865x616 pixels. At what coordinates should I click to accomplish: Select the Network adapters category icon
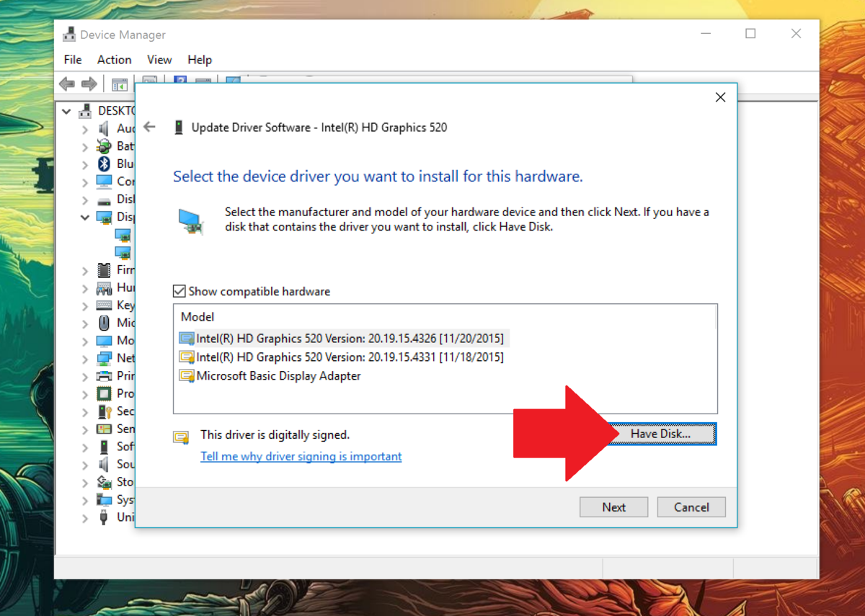point(105,358)
